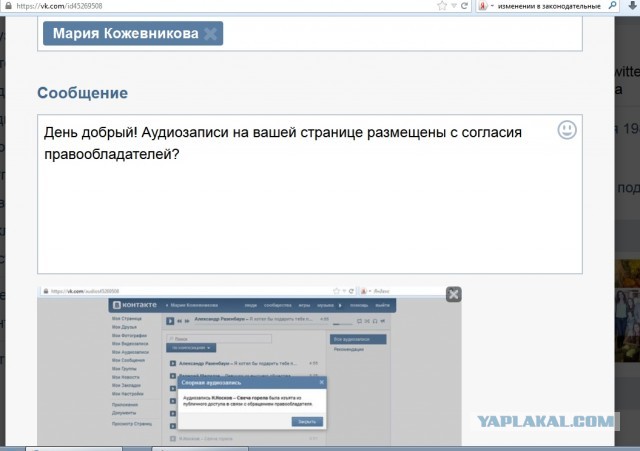Reload the page with the refresh icon
This screenshot has width=640, height=451.
click(464, 6)
